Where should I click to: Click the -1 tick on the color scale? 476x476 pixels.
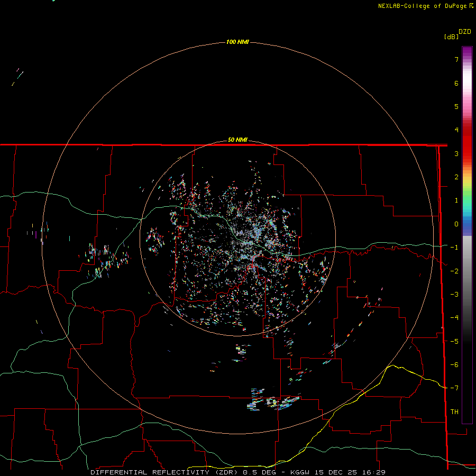pos(454,248)
